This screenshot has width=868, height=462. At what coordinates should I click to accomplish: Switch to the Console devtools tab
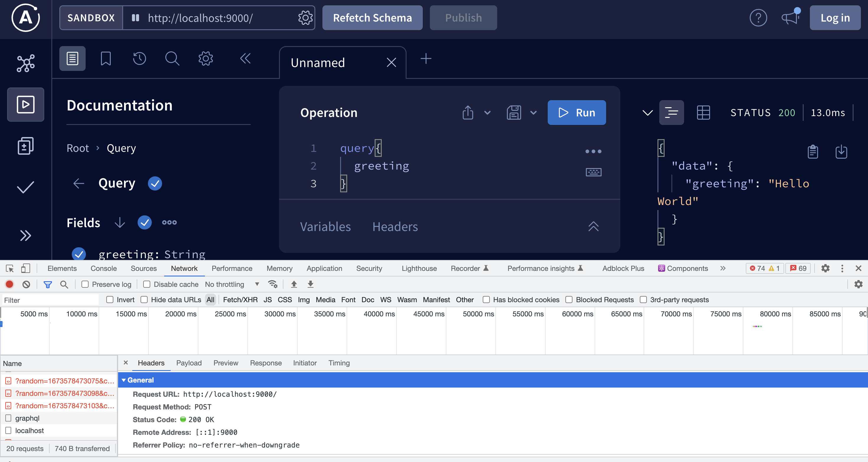pos(103,269)
